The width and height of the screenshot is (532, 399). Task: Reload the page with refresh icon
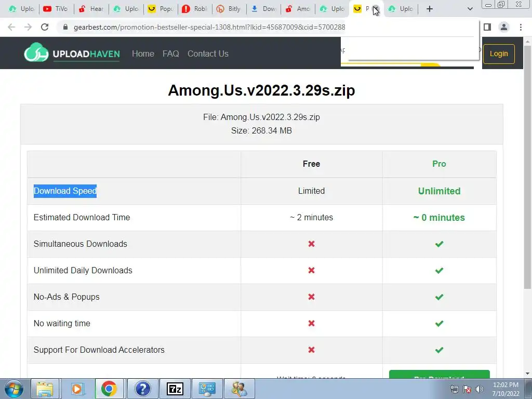point(45,27)
